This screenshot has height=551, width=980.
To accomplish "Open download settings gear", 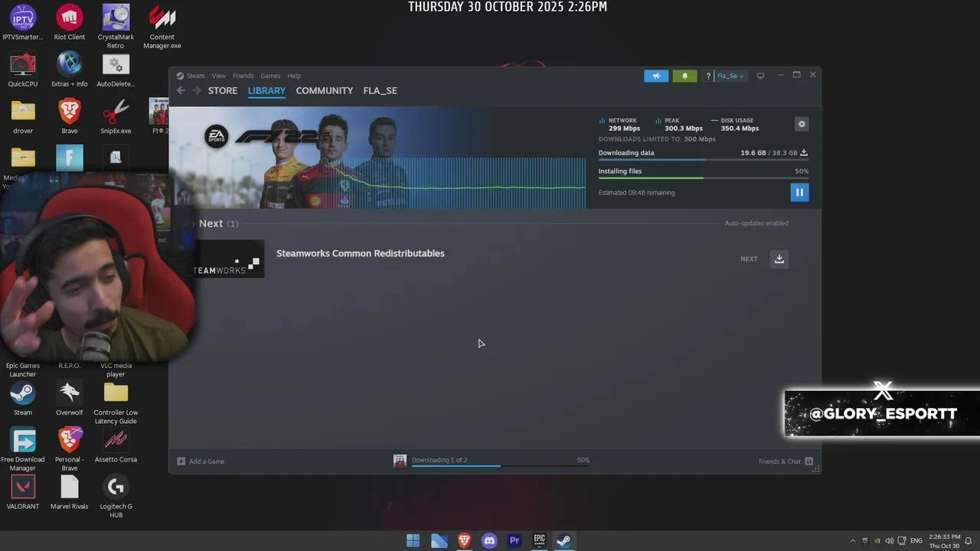I will (x=802, y=124).
